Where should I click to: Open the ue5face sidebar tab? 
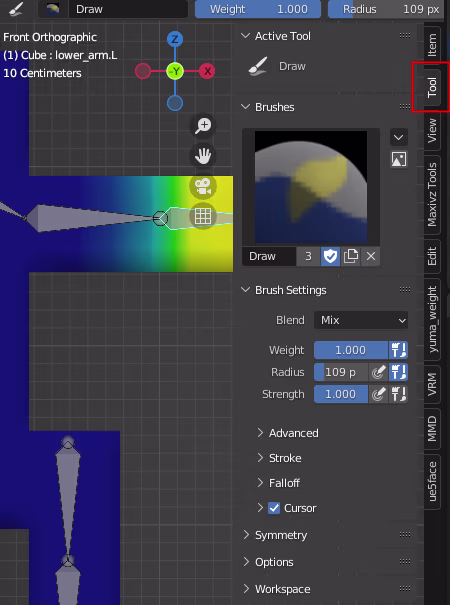click(x=432, y=482)
